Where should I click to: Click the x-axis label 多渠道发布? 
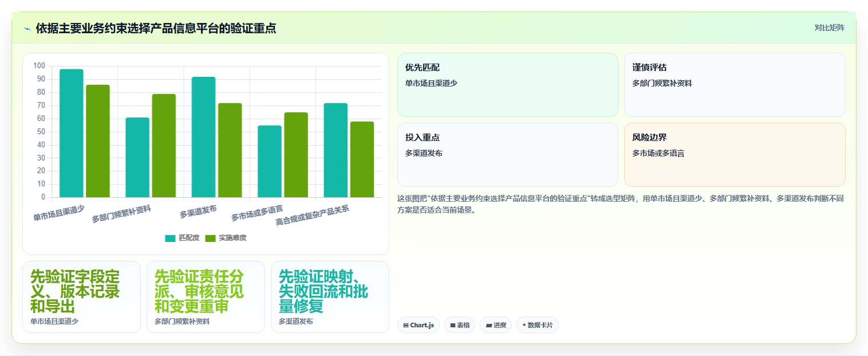(x=198, y=212)
